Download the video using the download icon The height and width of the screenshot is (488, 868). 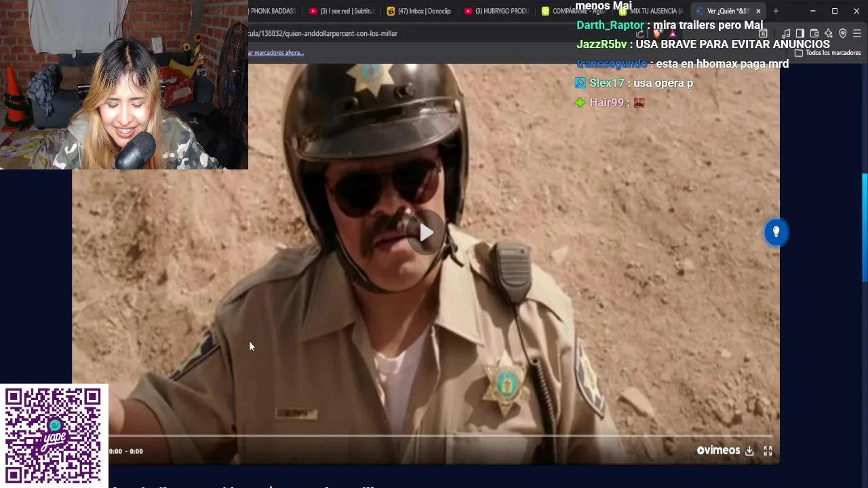749,451
